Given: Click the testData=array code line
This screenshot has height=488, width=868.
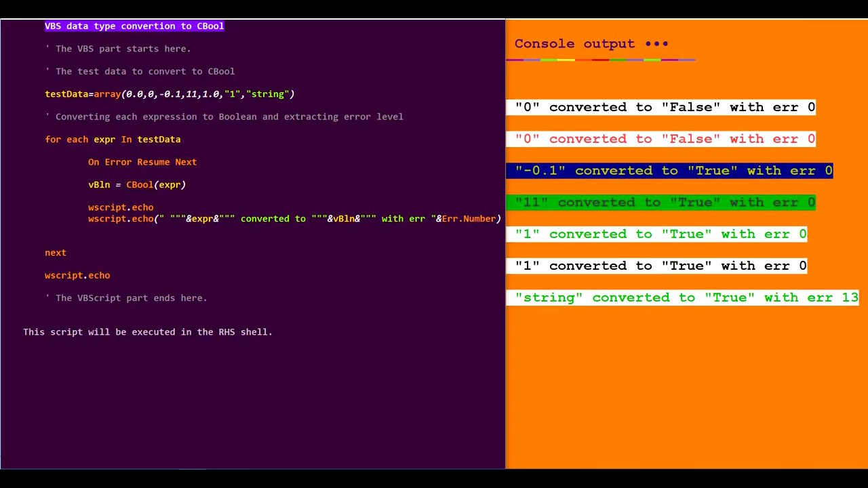Looking at the screenshot, I should click(170, 94).
